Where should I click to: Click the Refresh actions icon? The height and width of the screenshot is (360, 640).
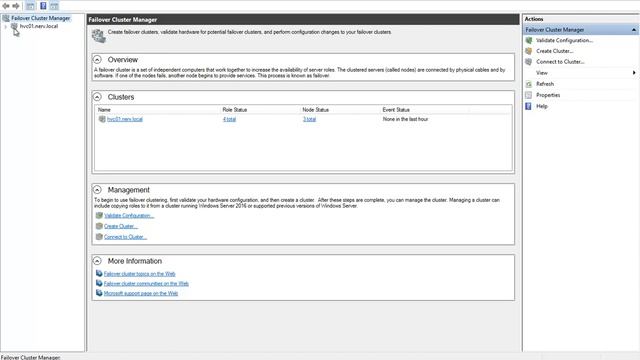coord(529,84)
